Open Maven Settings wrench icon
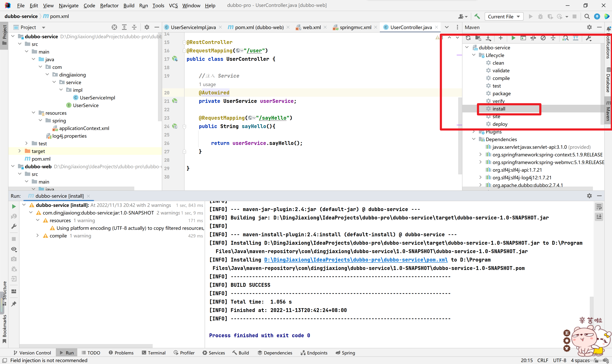The width and height of the screenshot is (612, 364). (x=588, y=38)
